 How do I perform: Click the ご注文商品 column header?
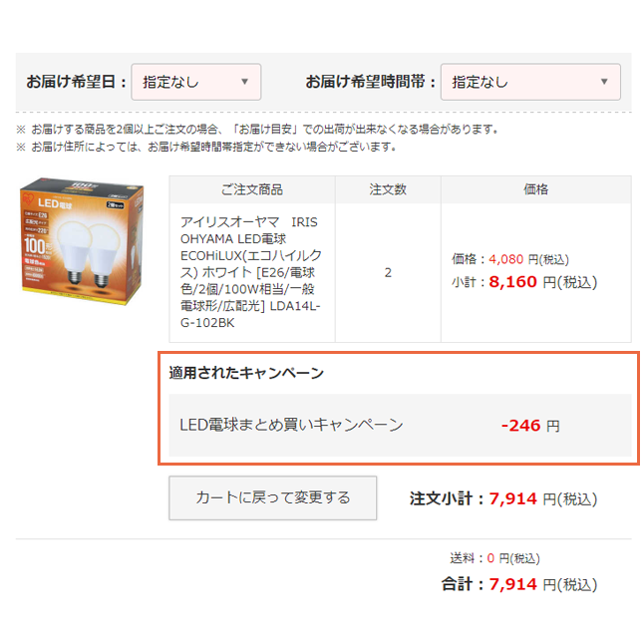(x=252, y=189)
